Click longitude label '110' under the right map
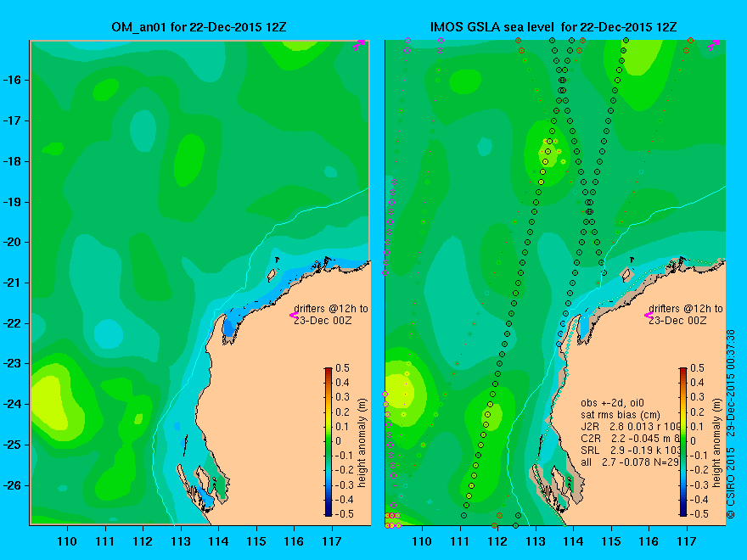747x560 pixels. coord(422,541)
